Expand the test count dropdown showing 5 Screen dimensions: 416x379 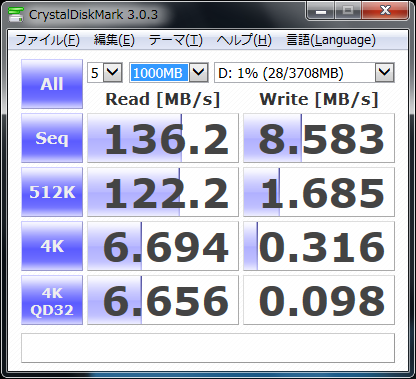[x=112, y=72]
